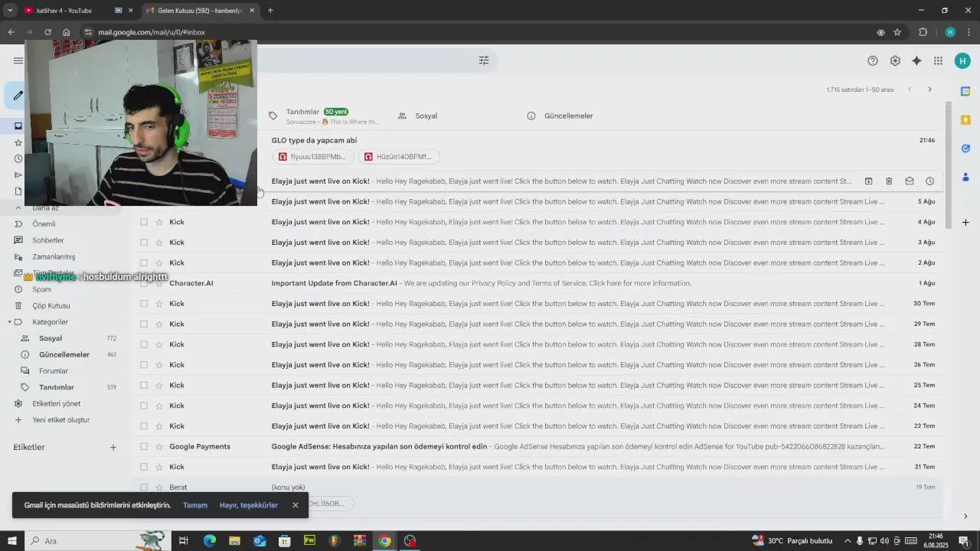Open Spam folder in sidebar
The image size is (980, 551).
(x=41, y=289)
